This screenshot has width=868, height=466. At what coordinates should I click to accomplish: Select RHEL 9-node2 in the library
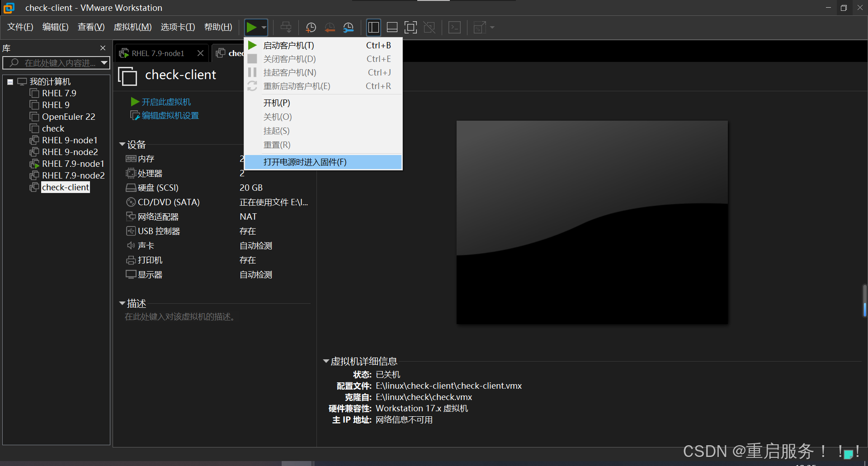[x=70, y=152]
